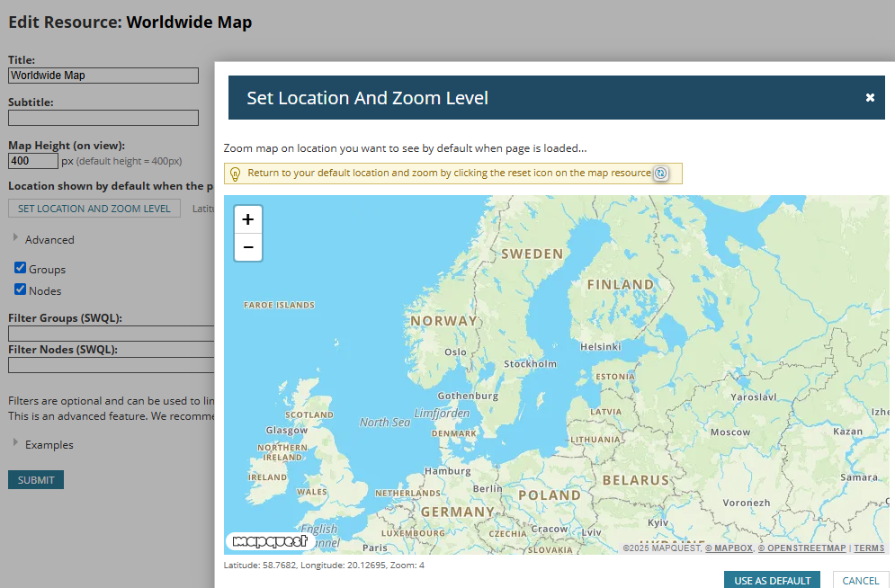The width and height of the screenshot is (895, 588).
Task: Click the Limfjorden label on the map
Action: 442,414
